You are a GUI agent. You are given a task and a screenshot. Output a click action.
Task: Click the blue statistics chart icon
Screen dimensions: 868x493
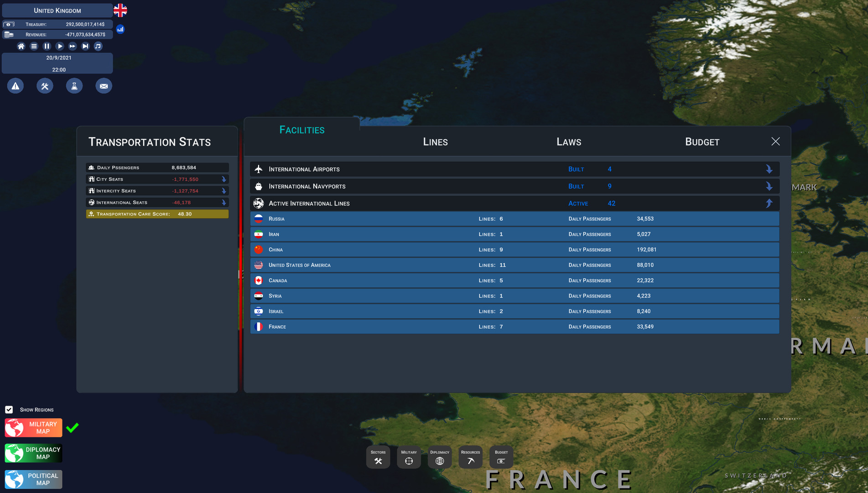coord(120,29)
